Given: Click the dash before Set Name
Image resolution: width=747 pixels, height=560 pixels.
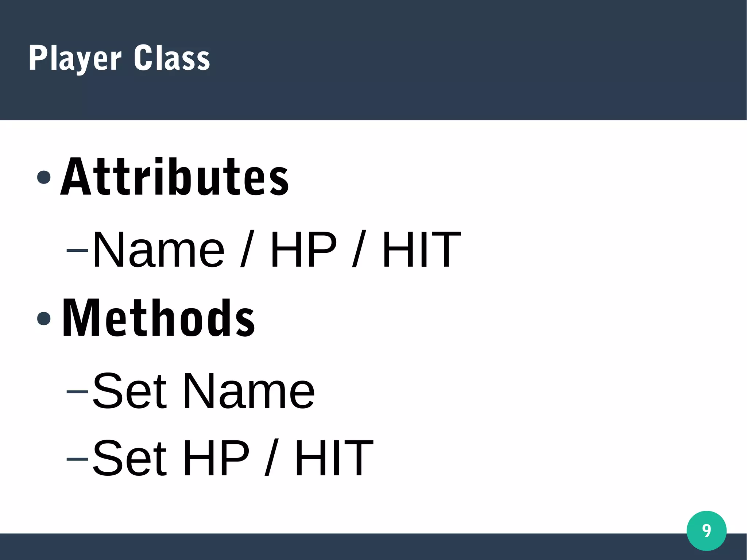Looking at the screenshot, I should pyautogui.click(x=77, y=391).
